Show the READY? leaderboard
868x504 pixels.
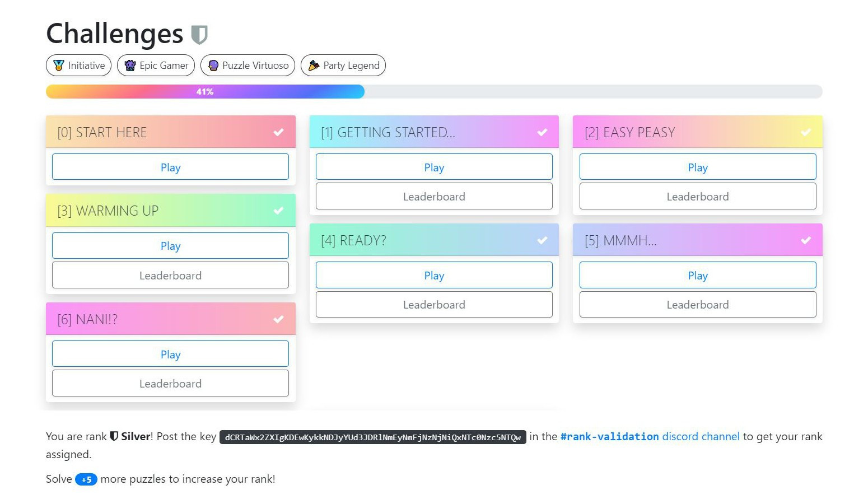pyautogui.click(x=434, y=305)
